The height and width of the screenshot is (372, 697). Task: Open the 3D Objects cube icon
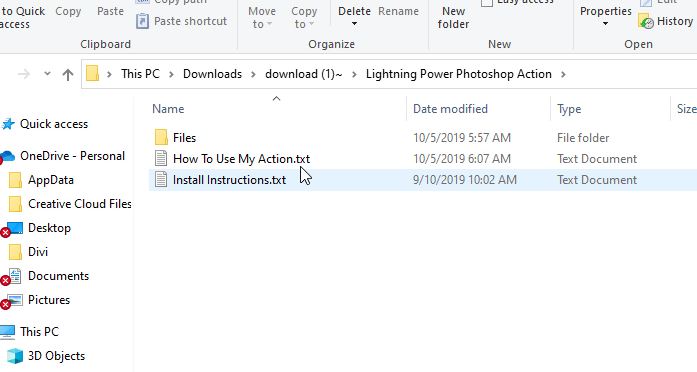pos(15,356)
